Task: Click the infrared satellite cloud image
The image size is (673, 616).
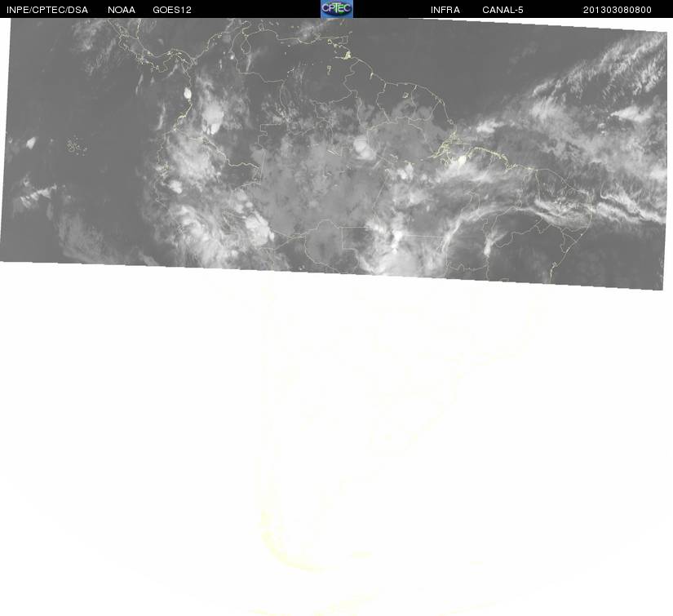Action: pos(334,153)
